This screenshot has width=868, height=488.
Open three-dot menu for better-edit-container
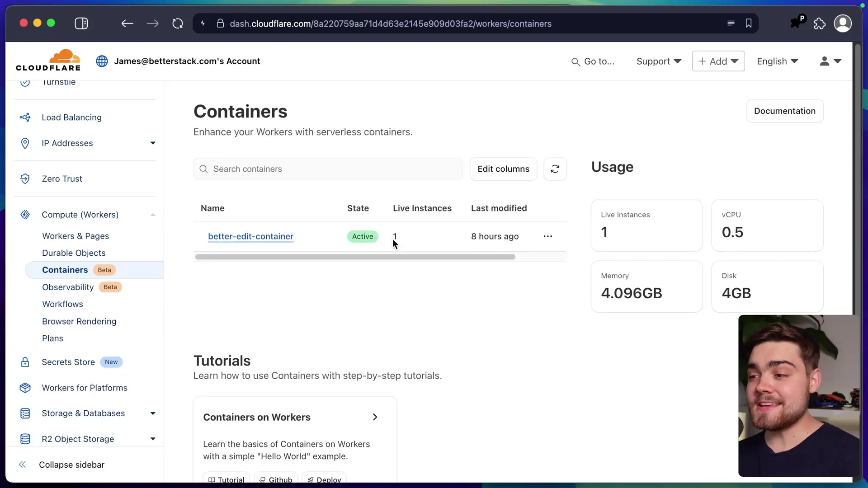point(548,236)
